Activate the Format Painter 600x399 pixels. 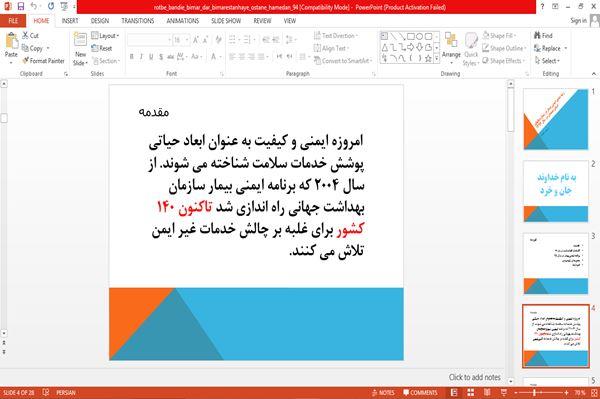tap(43, 61)
